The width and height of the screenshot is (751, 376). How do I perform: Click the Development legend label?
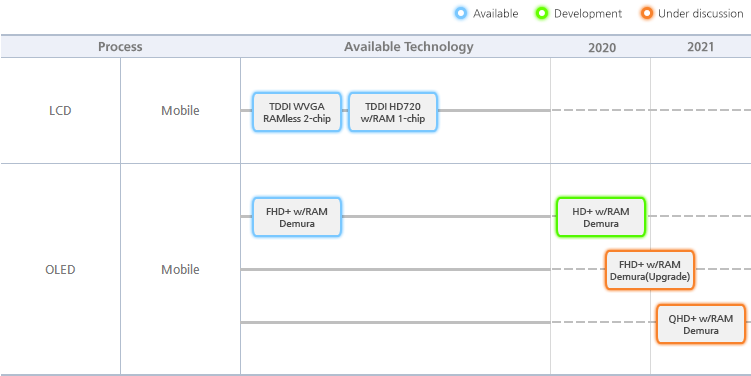(588, 13)
